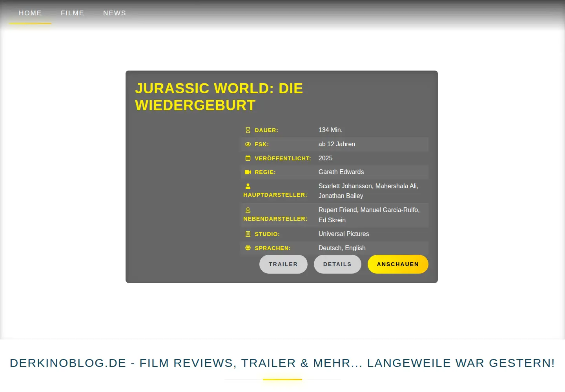Select the rating text ab 12 Jahren
Image resolution: width=565 pixels, height=392 pixels.
pos(337,144)
